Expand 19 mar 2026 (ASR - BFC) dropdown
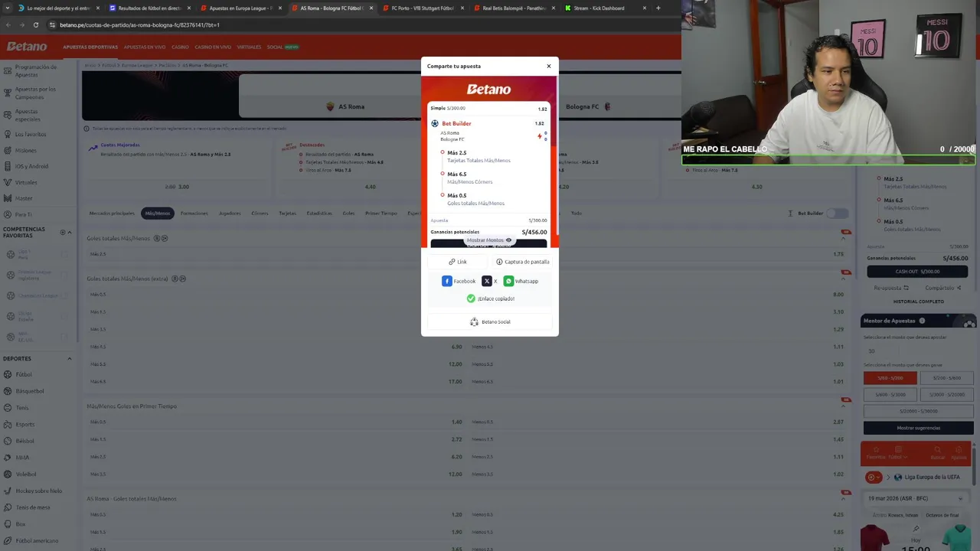The height and width of the screenshot is (551, 980). [917, 498]
